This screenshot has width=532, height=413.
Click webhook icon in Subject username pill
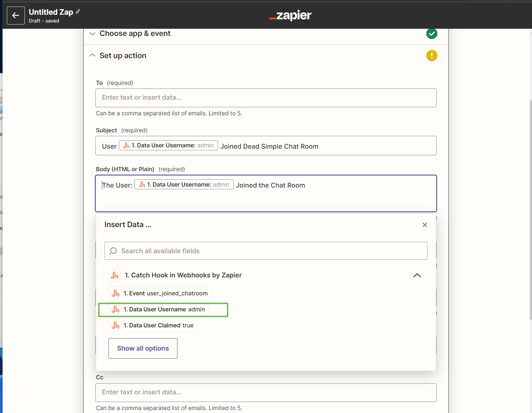coord(126,145)
